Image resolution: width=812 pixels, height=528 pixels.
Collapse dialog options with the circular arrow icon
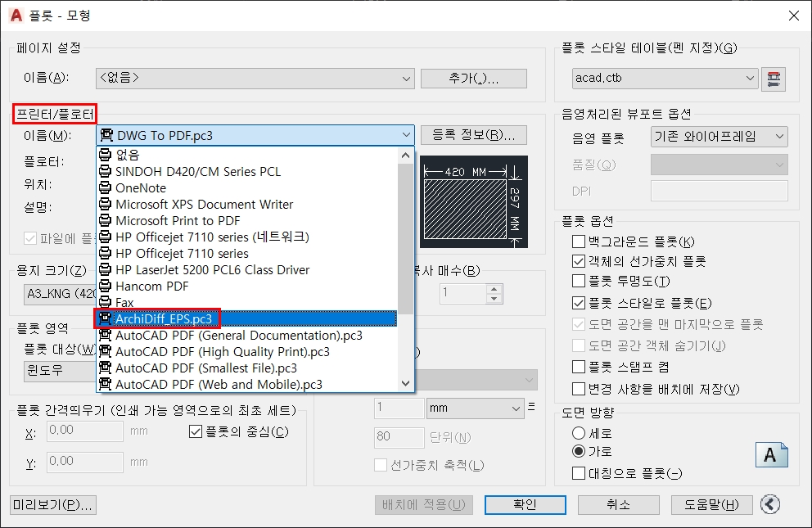(769, 505)
